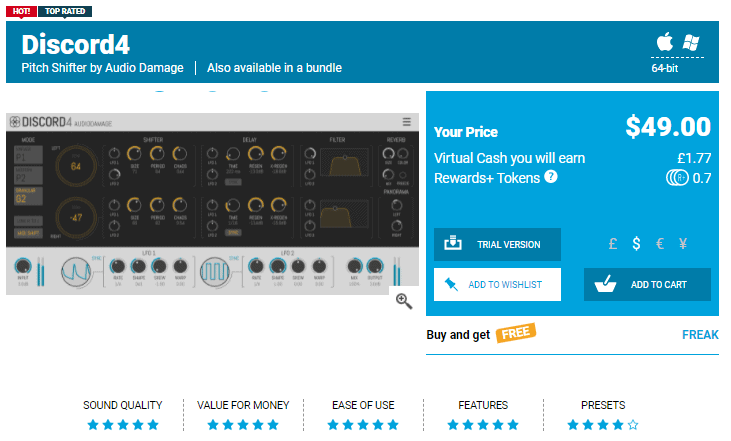Click the 'Rewards+ Tokens' label
Screen dimensions: 731x441
[x=487, y=178]
